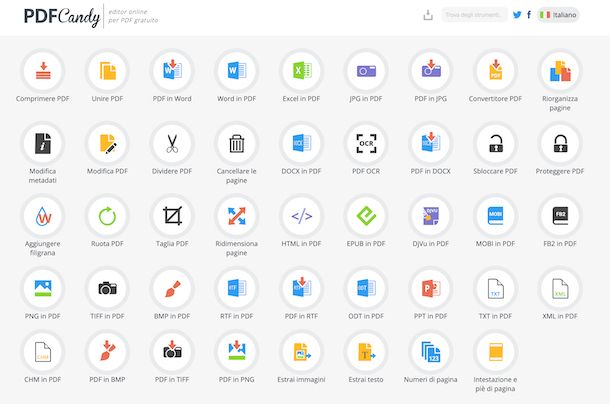Open the Estrai testo icon
The width and height of the screenshot is (610, 404).
(366, 352)
